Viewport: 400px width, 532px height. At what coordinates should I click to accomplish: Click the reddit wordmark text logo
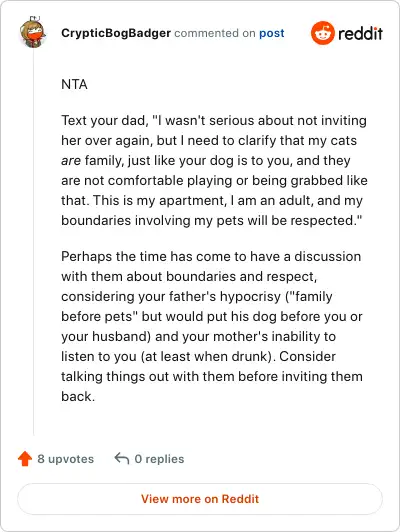(360, 33)
